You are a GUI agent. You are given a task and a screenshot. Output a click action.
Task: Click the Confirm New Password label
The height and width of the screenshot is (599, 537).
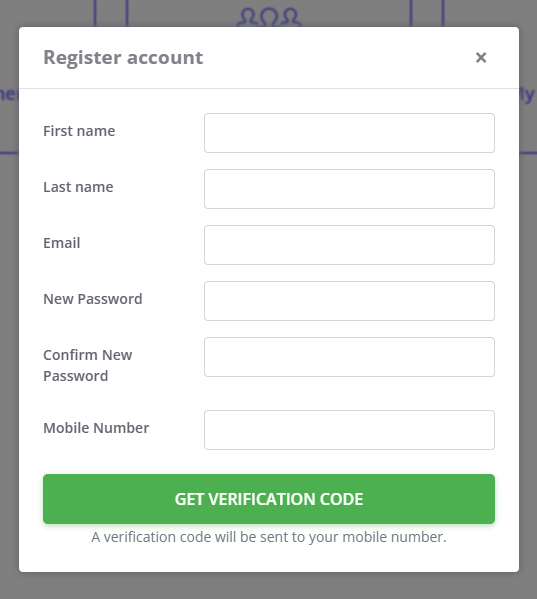pyautogui.click(x=87, y=365)
